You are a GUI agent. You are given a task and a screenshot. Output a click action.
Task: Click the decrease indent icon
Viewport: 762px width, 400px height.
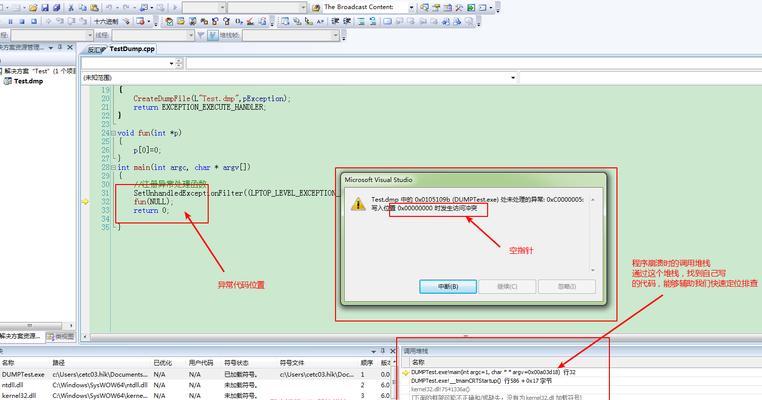pyautogui.click(x=335, y=21)
